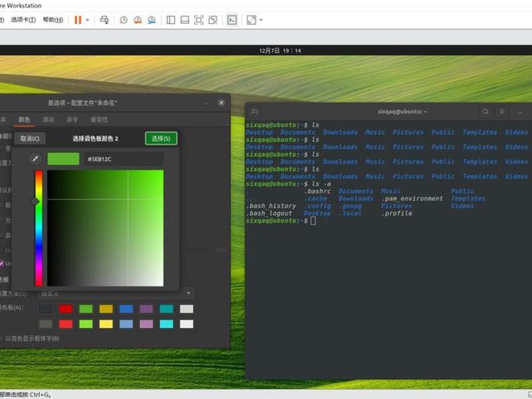Open the power options arrow beside pause
The width and height of the screenshot is (532, 399).
click(88, 20)
